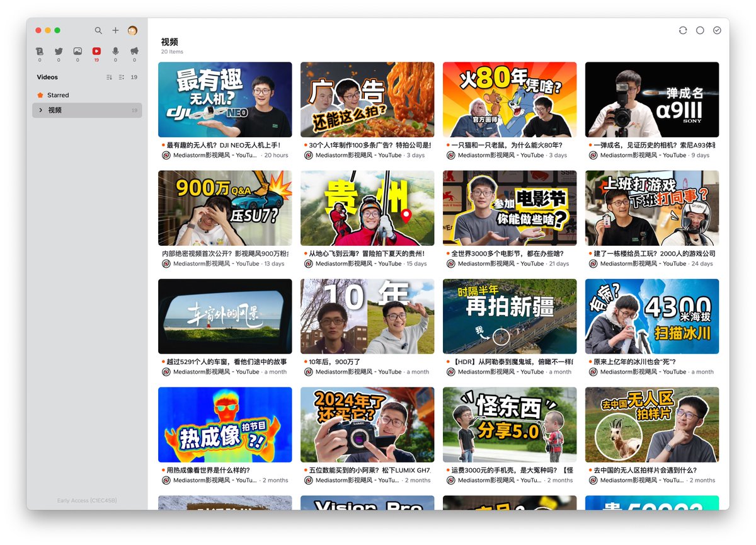
Task: Click Mediastorm channel avatar under 热成像 video
Action: tap(166, 480)
